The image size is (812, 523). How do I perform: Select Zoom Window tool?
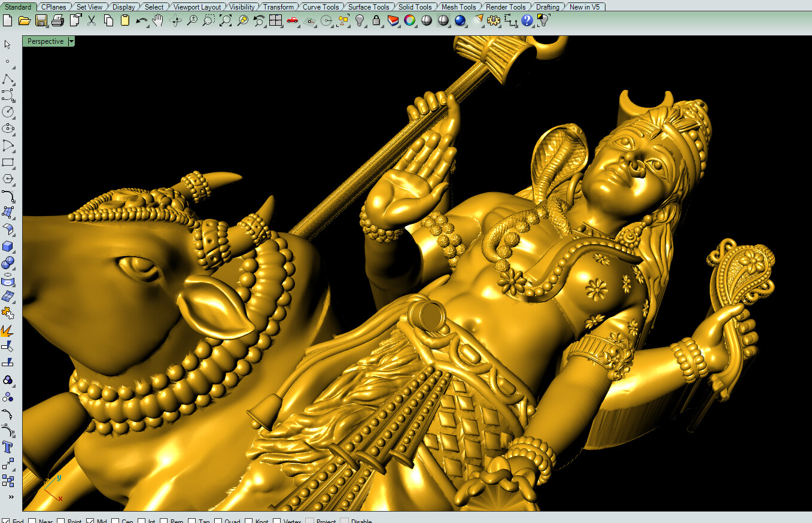click(208, 21)
